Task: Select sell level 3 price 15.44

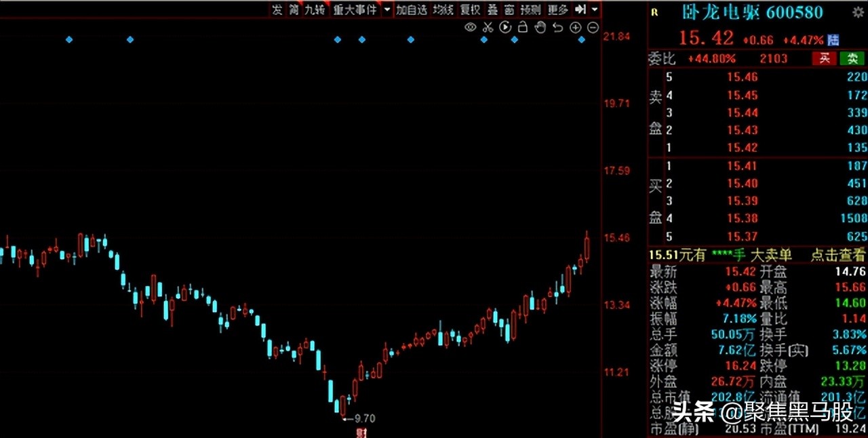Action: point(742,112)
